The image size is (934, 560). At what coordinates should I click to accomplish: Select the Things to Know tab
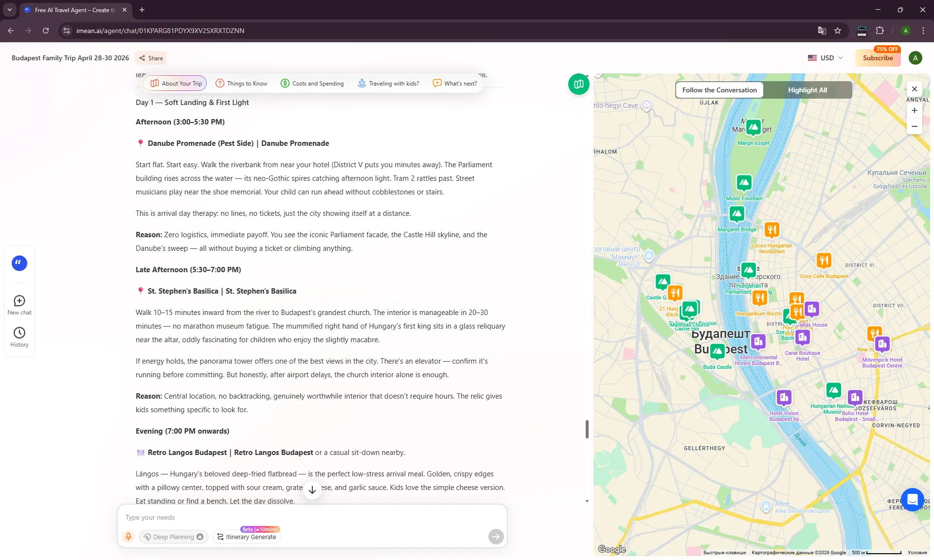241,84
